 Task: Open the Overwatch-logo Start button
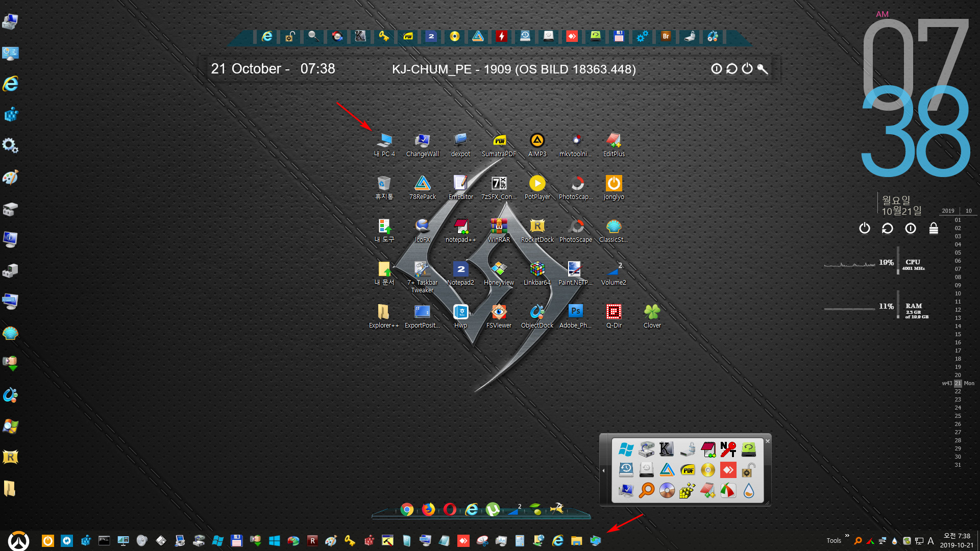[x=19, y=541]
